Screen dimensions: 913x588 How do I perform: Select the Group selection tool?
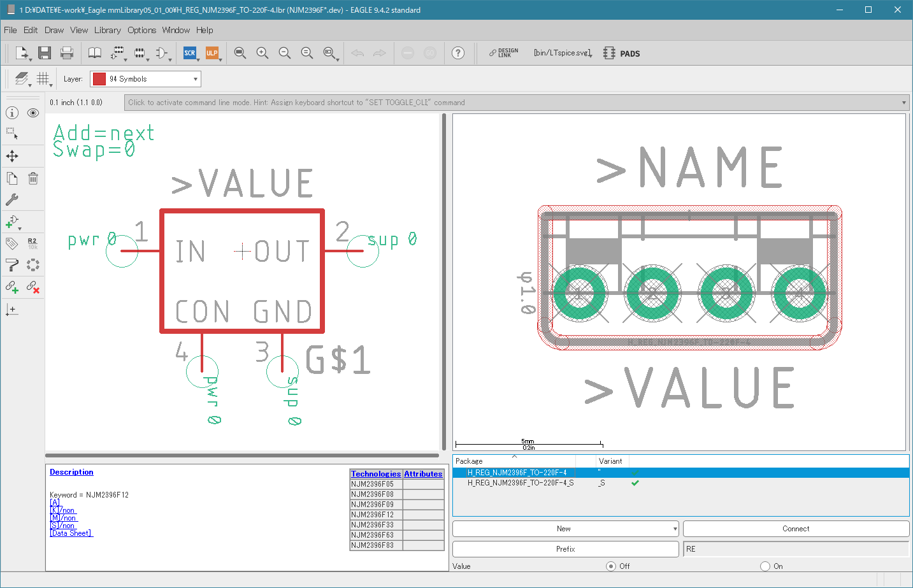point(12,134)
